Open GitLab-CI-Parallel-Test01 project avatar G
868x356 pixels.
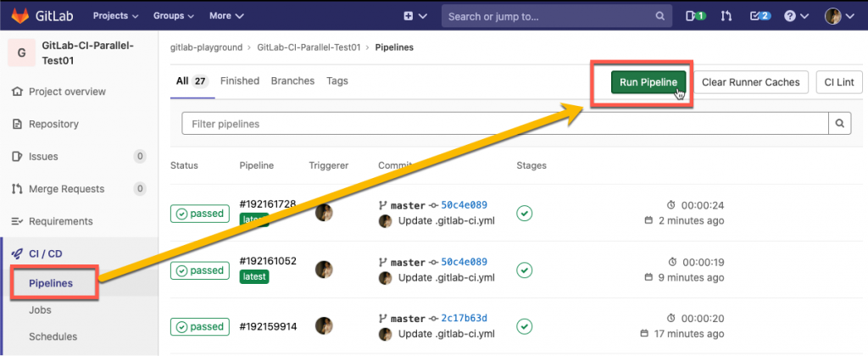coord(21,53)
